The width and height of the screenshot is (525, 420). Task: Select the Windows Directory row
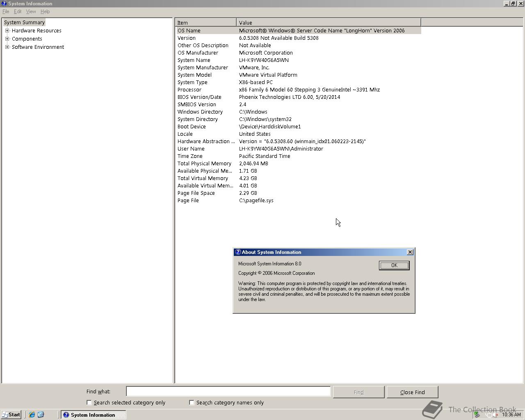click(x=299, y=112)
